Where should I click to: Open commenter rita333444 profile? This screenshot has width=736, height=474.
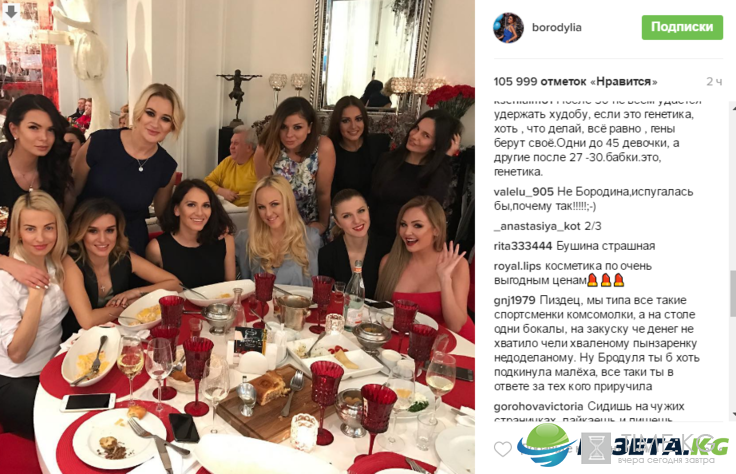coord(523,246)
